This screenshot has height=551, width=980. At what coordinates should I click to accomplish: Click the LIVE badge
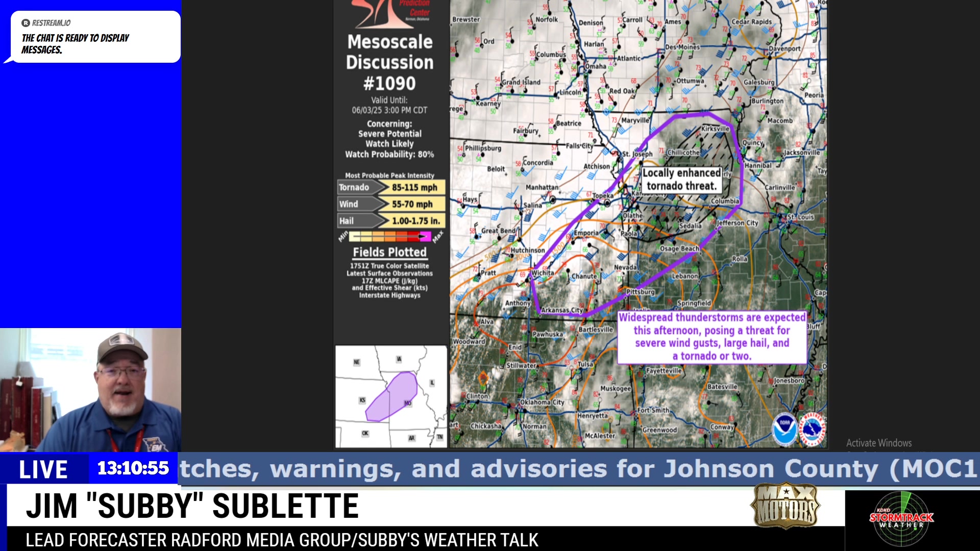[x=44, y=469]
